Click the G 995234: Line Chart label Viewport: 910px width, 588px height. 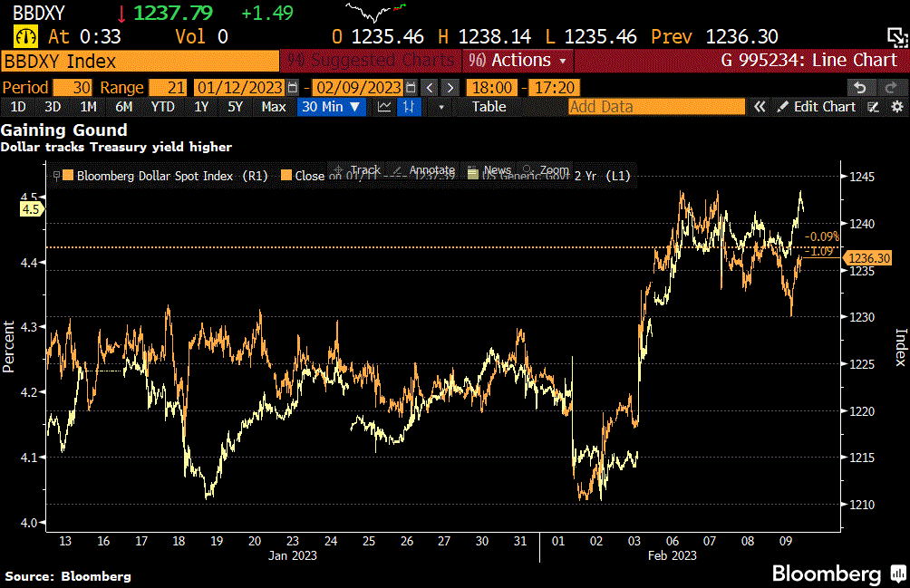[x=809, y=61]
